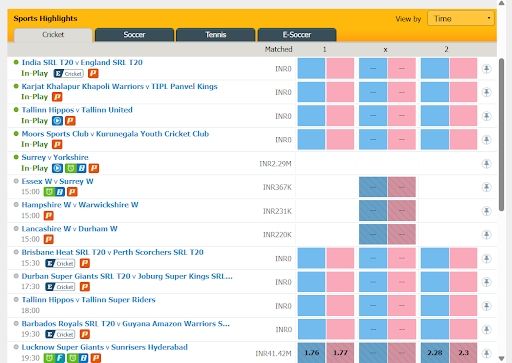Click orange P icon on India SRL T20 row
512x363 pixels.
[x=93, y=73]
